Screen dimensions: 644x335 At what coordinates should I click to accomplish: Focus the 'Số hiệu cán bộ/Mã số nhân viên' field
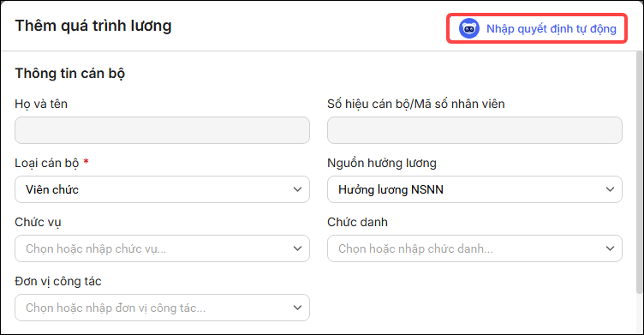tap(474, 130)
